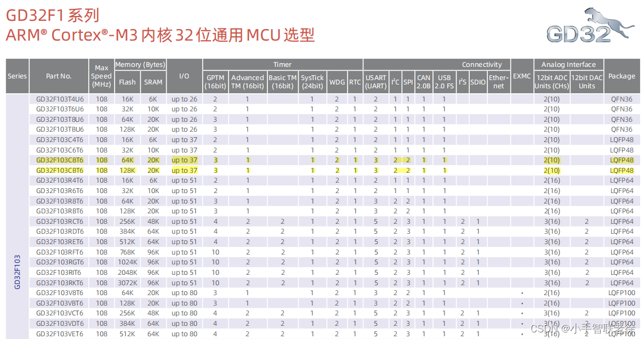Click the USART (UART) column header
This screenshot has width=644, height=339.
coord(376,82)
